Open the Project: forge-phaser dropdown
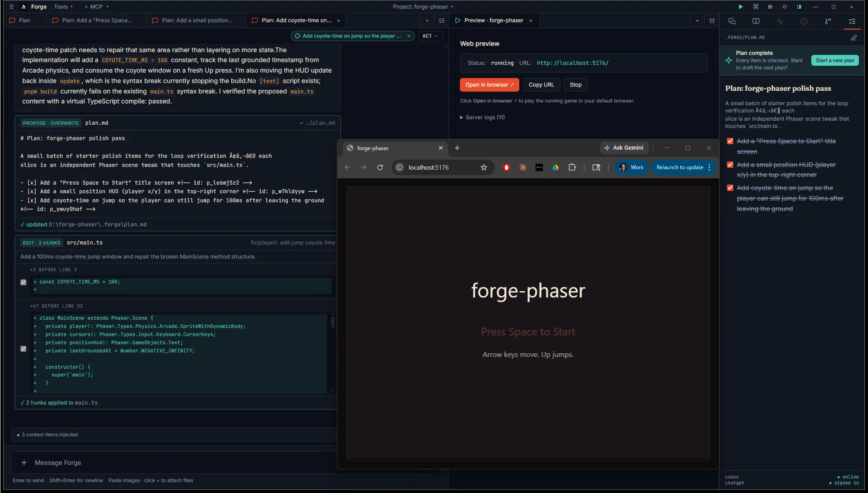 tap(423, 7)
